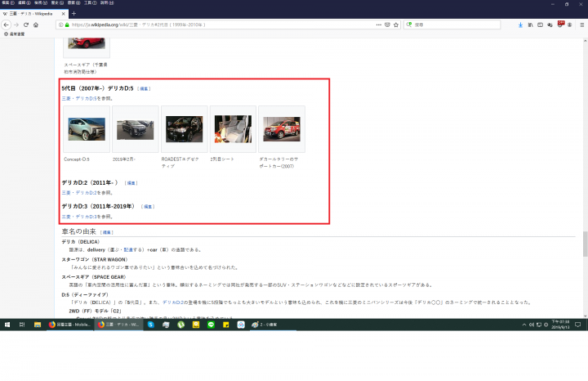
Task: Edit the 5代目 デリカD:5 section
Action: (144, 89)
